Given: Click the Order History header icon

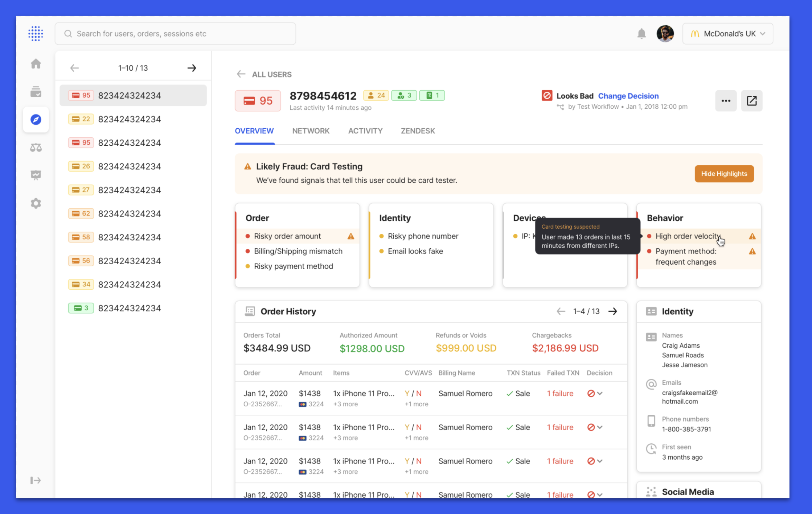Looking at the screenshot, I should coord(250,311).
